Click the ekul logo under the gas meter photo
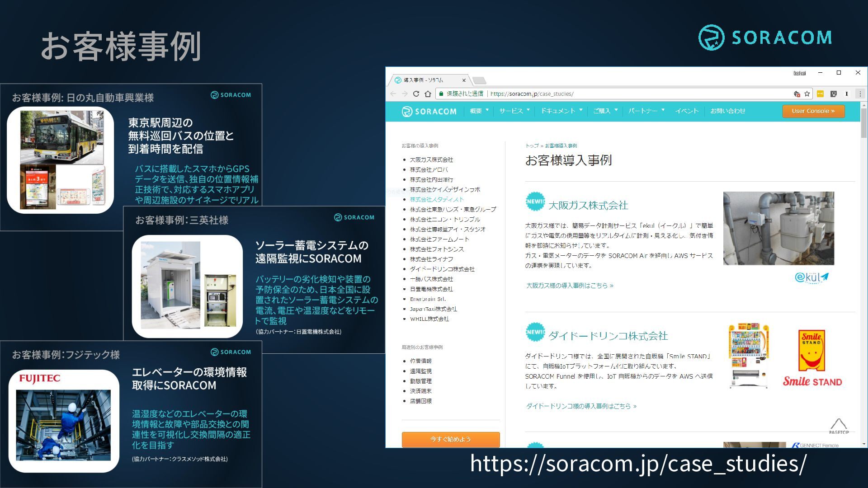Screen dimensions: 868x488 (811, 277)
